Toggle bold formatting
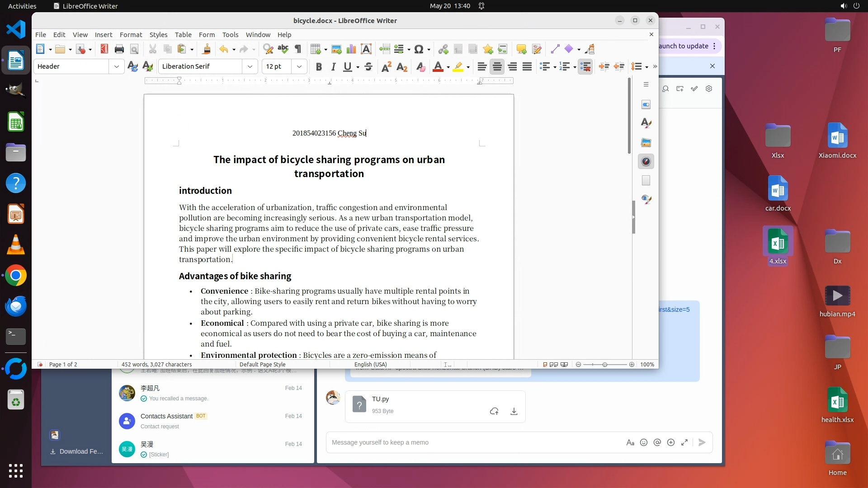868x488 pixels. pos(319,67)
